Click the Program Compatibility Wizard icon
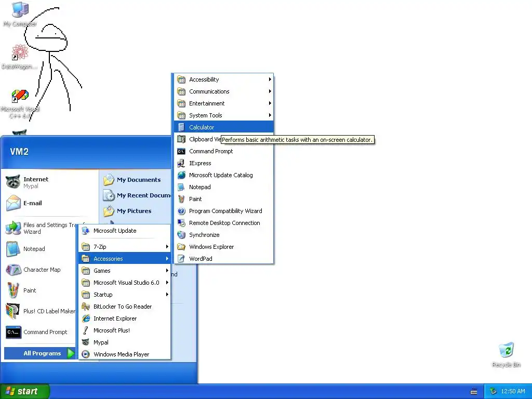This screenshot has width=532, height=399. point(181,211)
